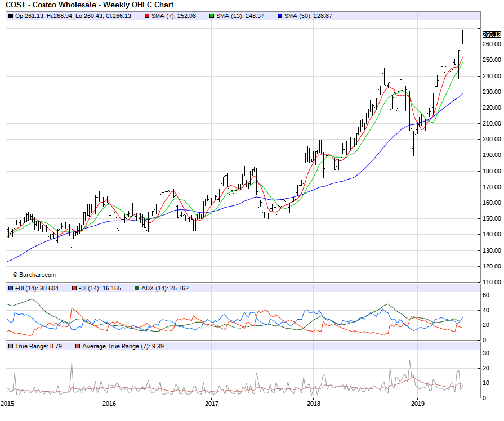Click the SMA (50): 228.87 legend text

pyautogui.click(x=308, y=16)
